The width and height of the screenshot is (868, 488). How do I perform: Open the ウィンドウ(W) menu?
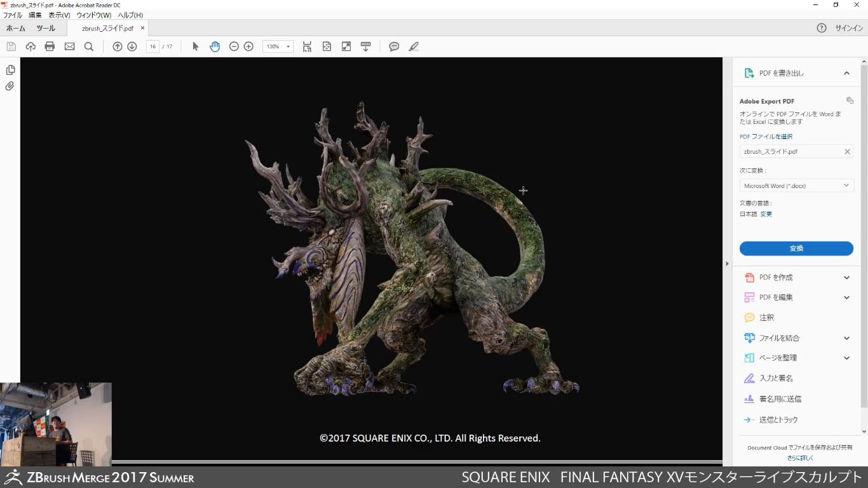[x=93, y=15]
